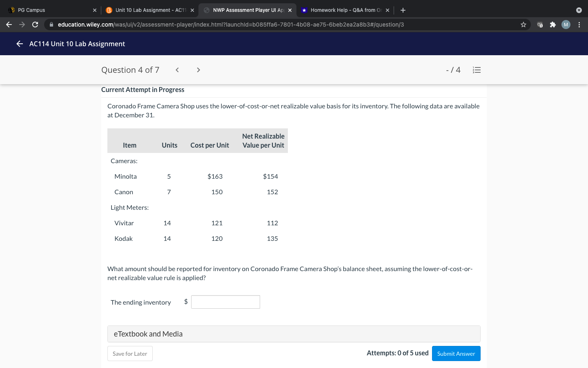
Task: Click the Cost per Unit column header
Action: [210, 145]
